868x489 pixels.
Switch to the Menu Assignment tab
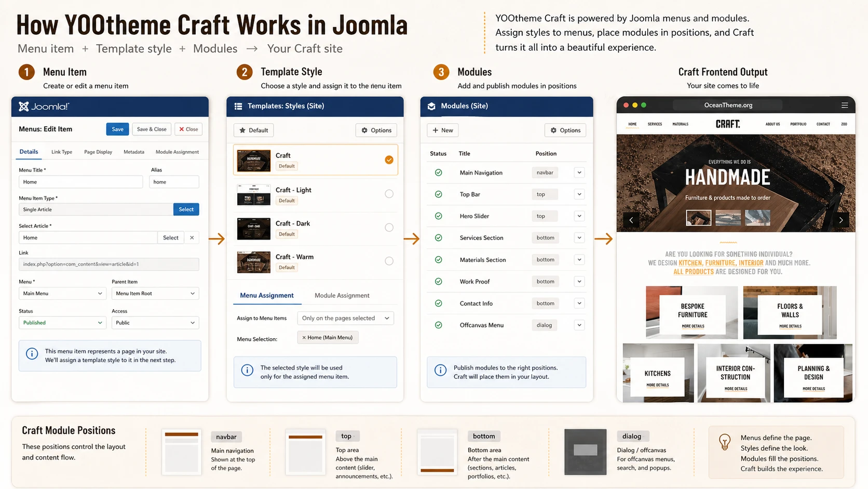click(x=267, y=296)
